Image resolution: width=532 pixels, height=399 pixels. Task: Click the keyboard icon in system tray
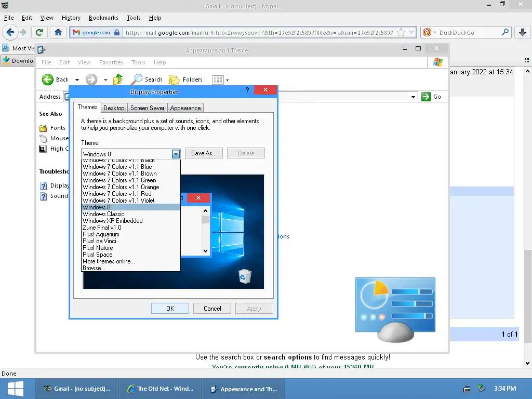(467, 389)
